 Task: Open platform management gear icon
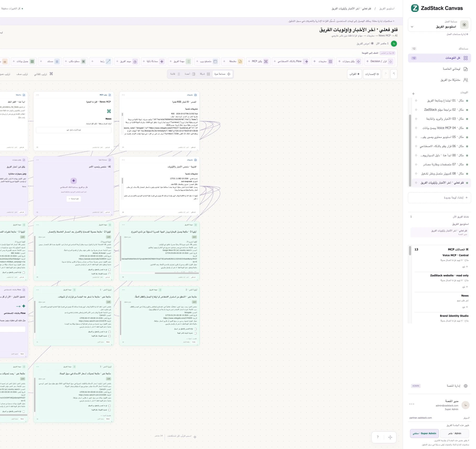point(466,386)
